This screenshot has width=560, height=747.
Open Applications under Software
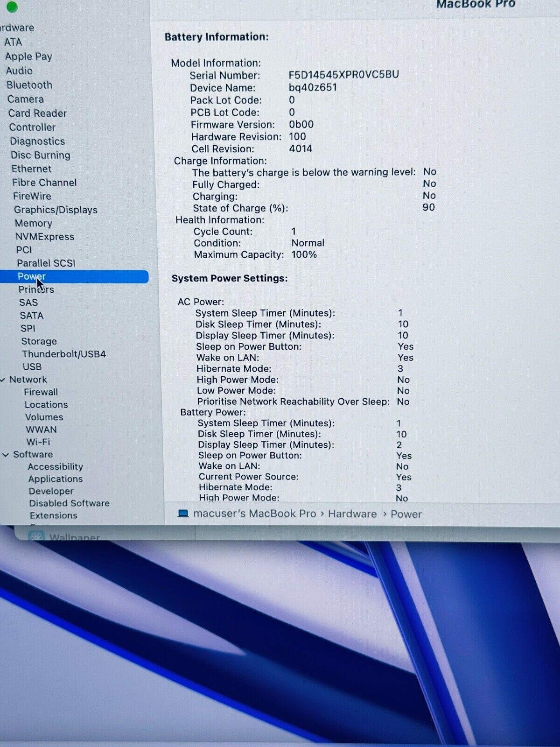(x=55, y=479)
